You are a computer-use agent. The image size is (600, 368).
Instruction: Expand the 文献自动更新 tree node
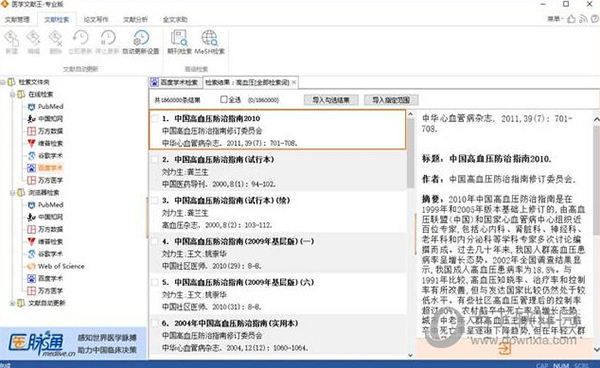(x=13, y=303)
